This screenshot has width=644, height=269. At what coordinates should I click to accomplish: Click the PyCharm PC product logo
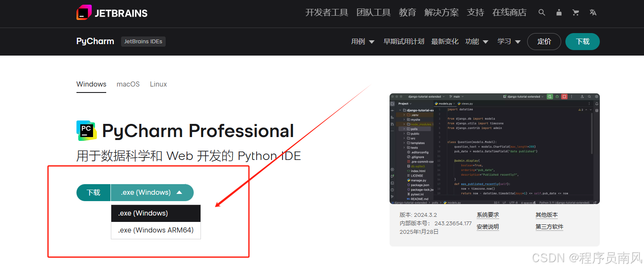click(87, 131)
